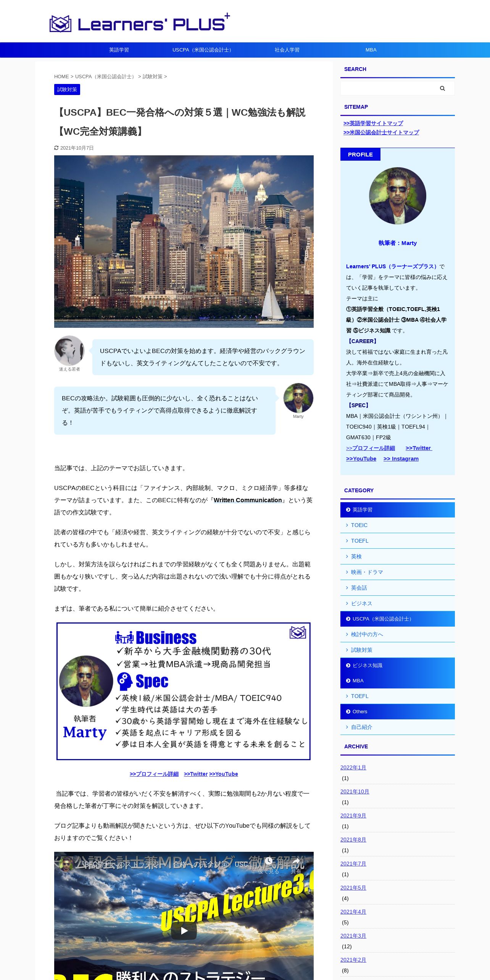
Task: Click the article's プロフィール詳細 link
Action: coord(154,774)
